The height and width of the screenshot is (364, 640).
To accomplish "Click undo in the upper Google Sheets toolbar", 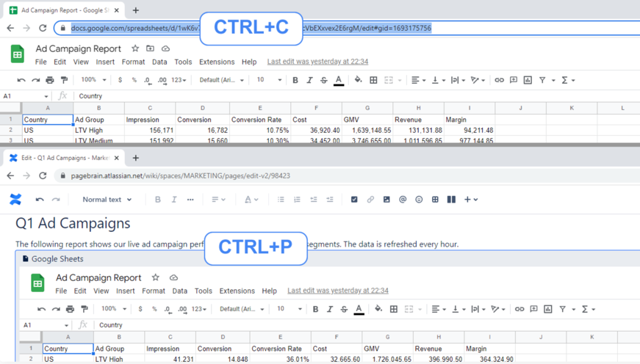I will click(x=21, y=80).
